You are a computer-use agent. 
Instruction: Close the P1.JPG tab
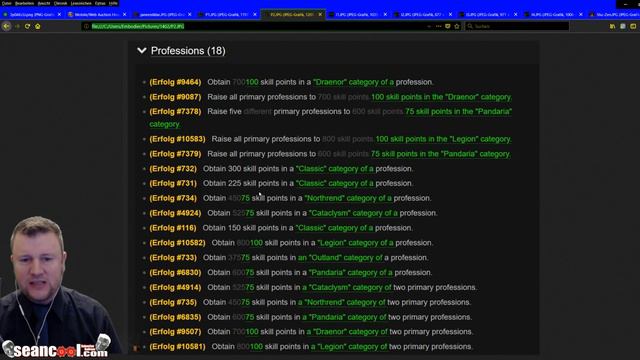click(x=255, y=14)
